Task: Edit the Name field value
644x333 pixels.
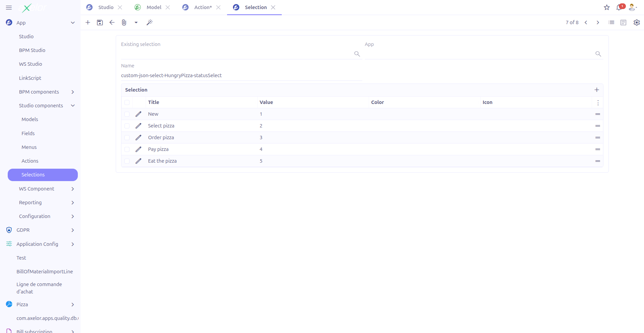Action: click(241, 75)
